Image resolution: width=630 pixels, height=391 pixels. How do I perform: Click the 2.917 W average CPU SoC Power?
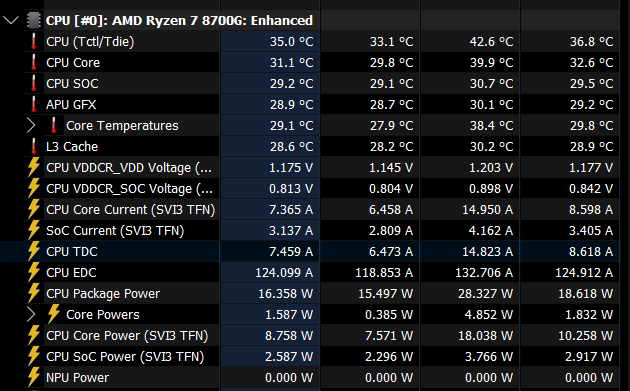pos(589,356)
